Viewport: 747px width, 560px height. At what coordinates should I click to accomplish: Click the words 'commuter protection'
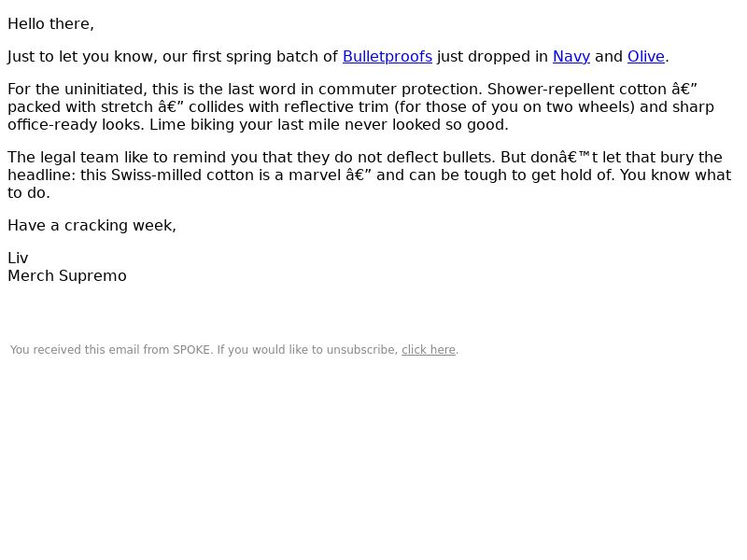tap(401, 90)
